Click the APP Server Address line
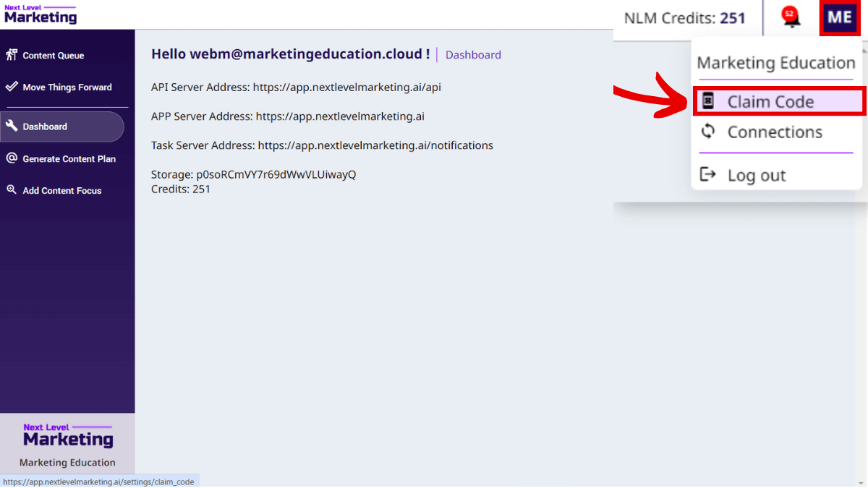The height and width of the screenshot is (488, 868). click(x=288, y=116)
